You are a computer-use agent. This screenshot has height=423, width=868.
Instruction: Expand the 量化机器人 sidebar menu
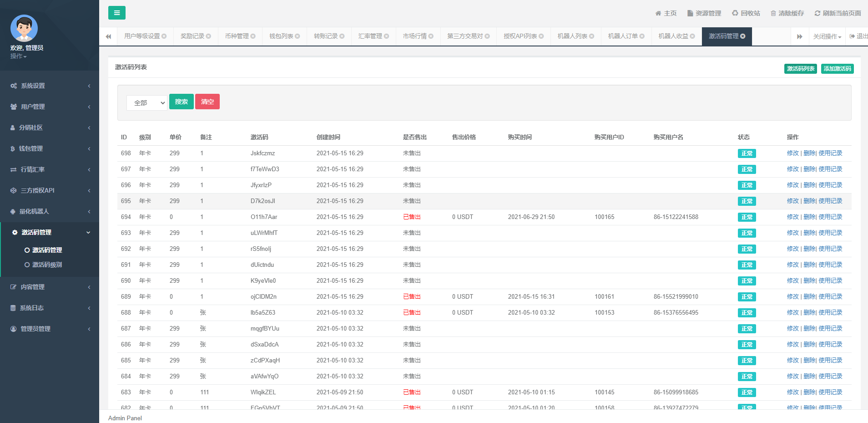pyautogui.click(x=50, y=211)
